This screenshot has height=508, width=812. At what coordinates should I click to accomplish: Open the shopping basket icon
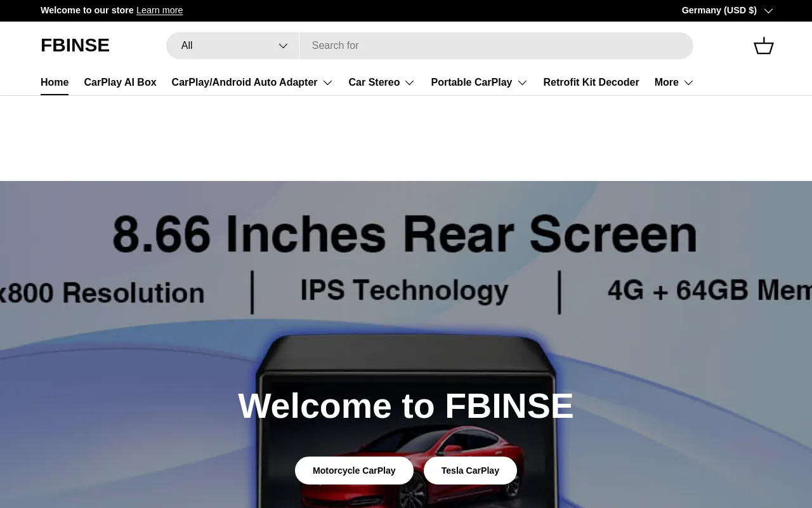[763, 46]
